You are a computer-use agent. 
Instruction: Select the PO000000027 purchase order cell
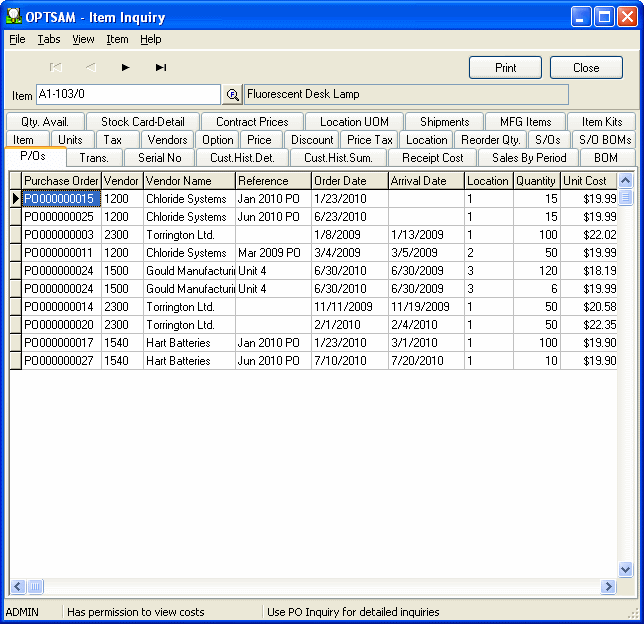coord(60,361)
